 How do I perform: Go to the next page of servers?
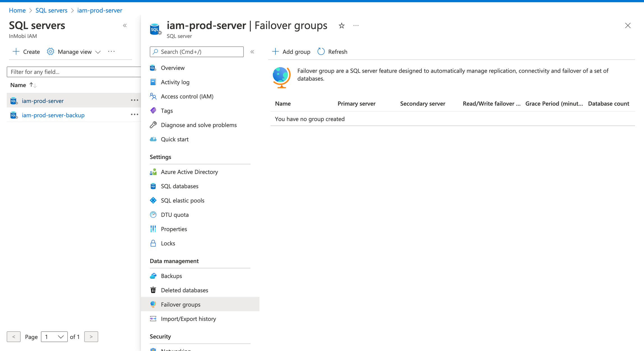(x=91, y=337)
